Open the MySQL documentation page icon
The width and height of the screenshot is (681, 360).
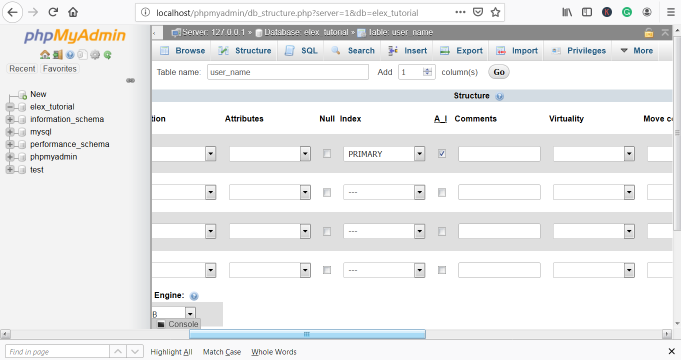point(82,55)
